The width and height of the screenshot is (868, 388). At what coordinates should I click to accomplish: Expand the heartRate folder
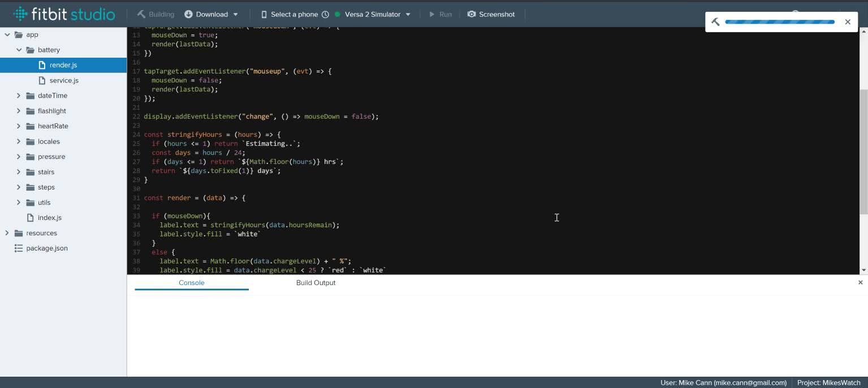point(19,126)
